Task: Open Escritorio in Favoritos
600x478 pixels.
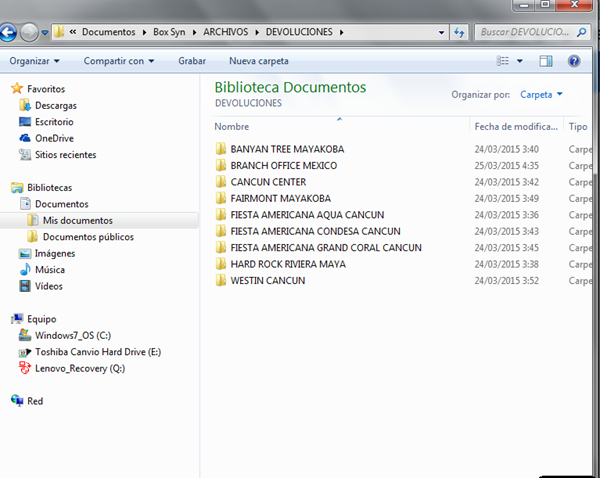Action: click(x=54, y=122)
